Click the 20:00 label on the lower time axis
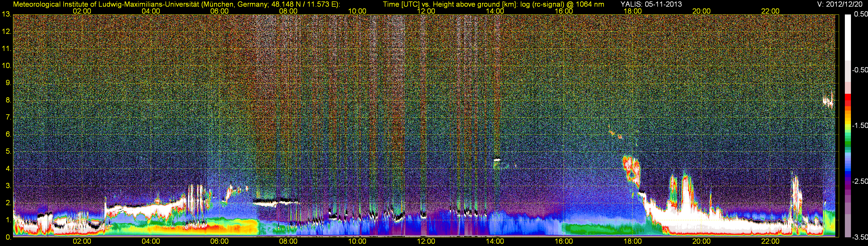The height and width of the screenshot is (246, 868). pos(702,241)
